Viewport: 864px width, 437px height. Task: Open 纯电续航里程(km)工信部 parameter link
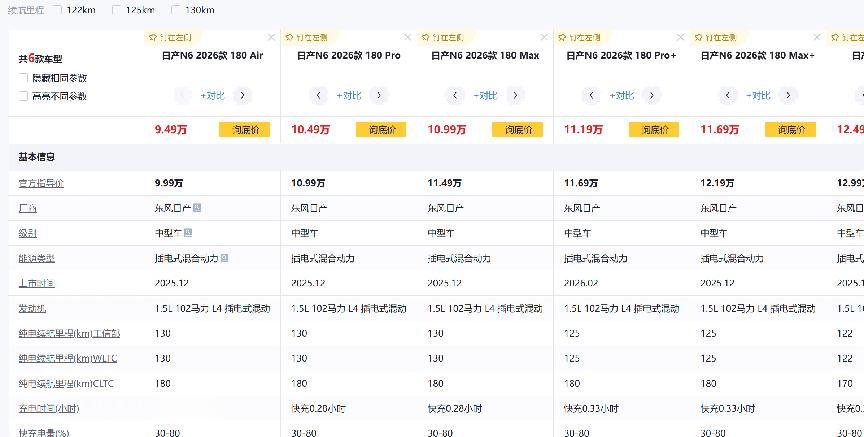coord(69,333)
